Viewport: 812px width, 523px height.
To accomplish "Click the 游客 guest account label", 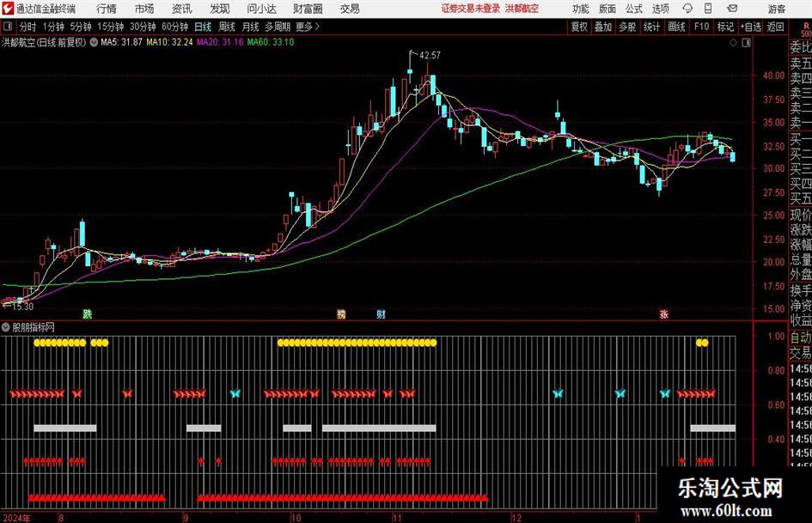I will click(778, 9).
